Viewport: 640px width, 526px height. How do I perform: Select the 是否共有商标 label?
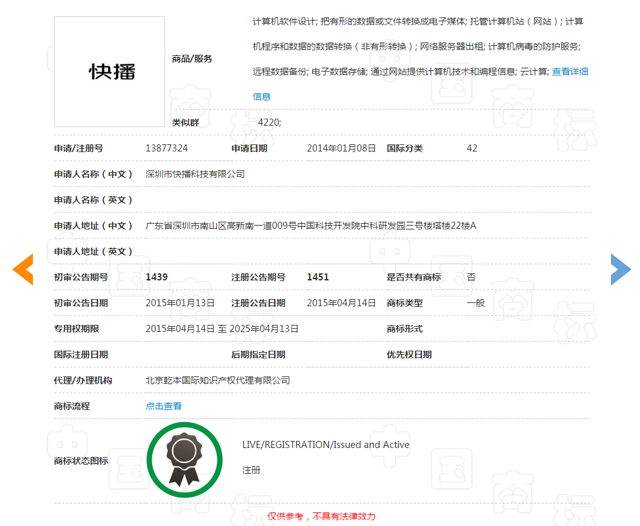tap(414, 277)
